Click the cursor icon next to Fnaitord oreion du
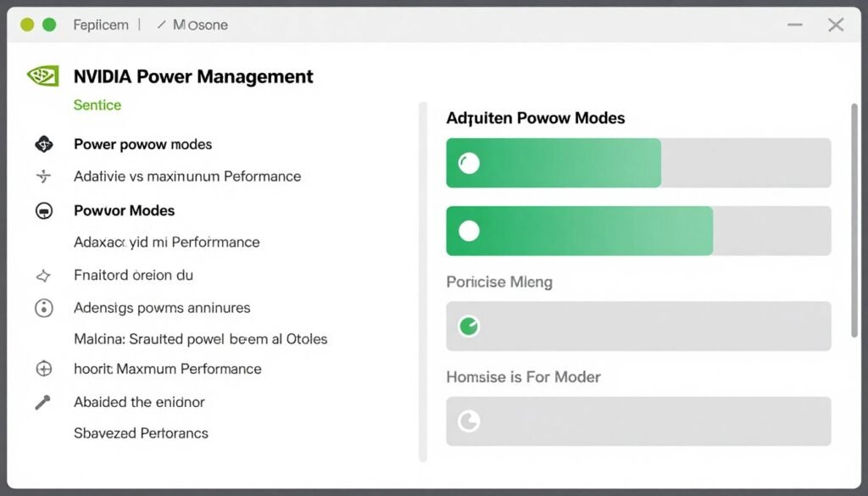The height and width of the screenshot is (496, 868). (42, 275)
